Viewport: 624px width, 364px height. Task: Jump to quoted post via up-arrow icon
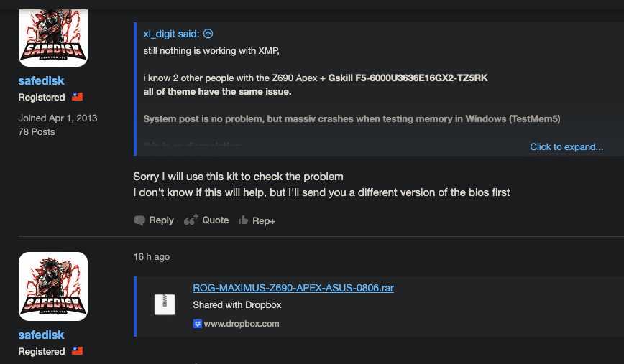208,34
